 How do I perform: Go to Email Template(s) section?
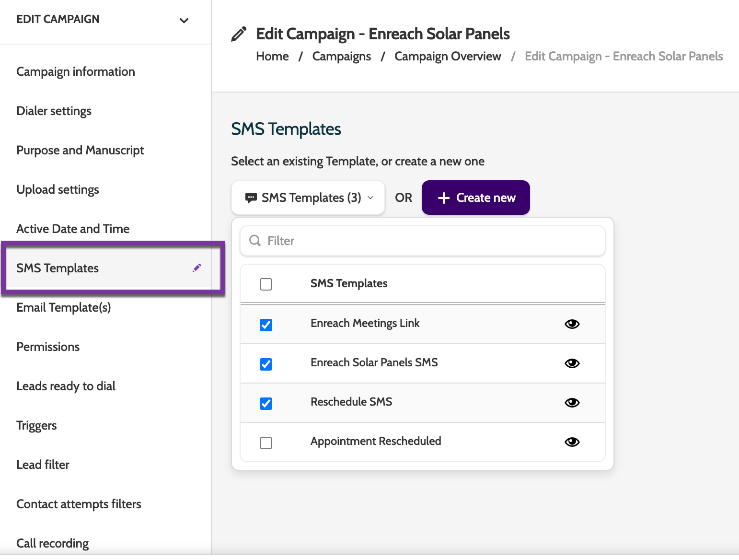coord(63,307)
